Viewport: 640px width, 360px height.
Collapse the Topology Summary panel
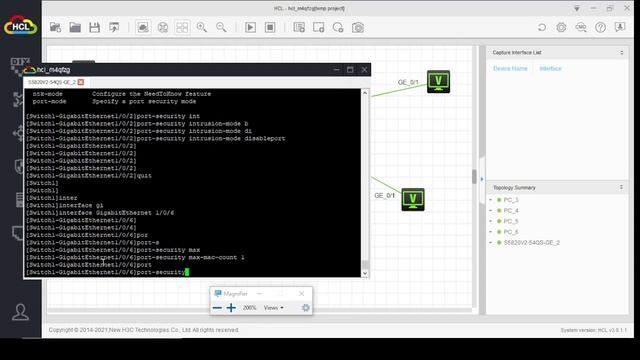[621, 187]
